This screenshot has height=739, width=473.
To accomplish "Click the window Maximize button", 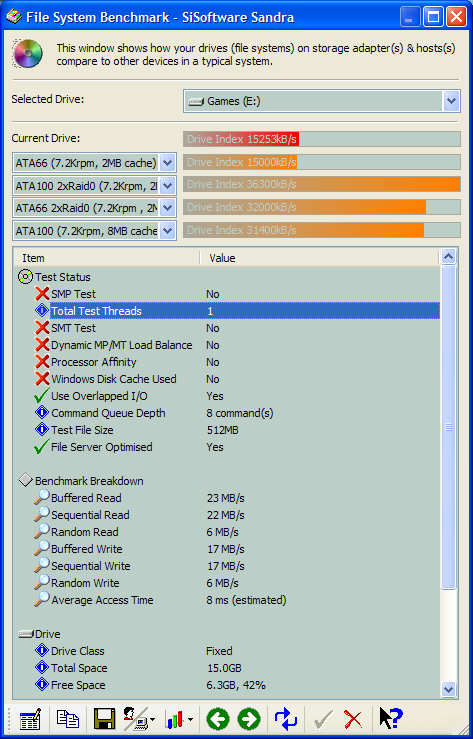I will pyautogui.click(x=433, y=17).
